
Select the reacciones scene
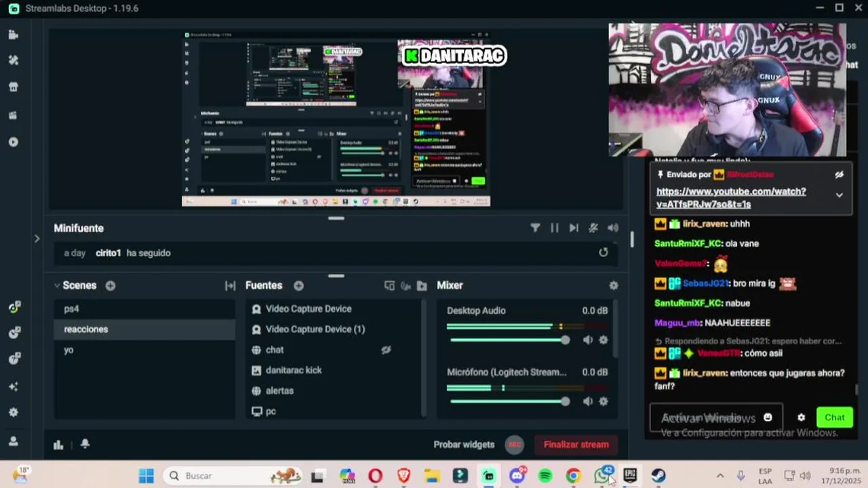[144, 329]
